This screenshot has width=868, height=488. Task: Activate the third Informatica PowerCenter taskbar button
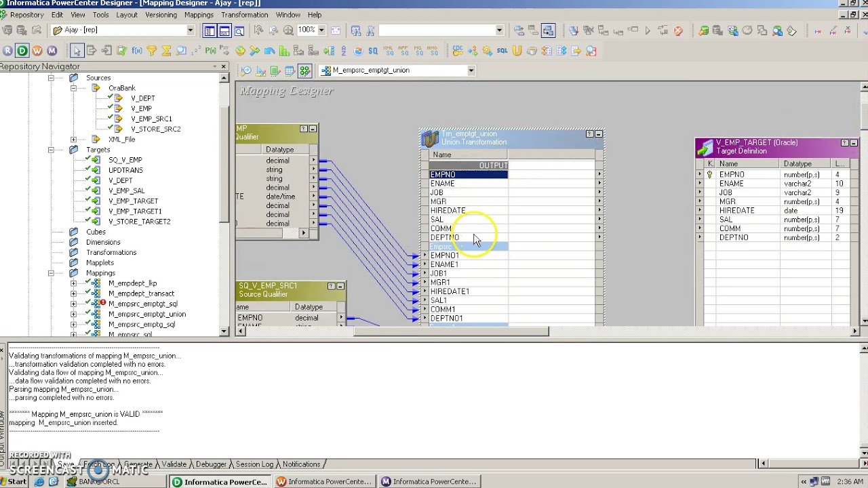click(429, 482)
